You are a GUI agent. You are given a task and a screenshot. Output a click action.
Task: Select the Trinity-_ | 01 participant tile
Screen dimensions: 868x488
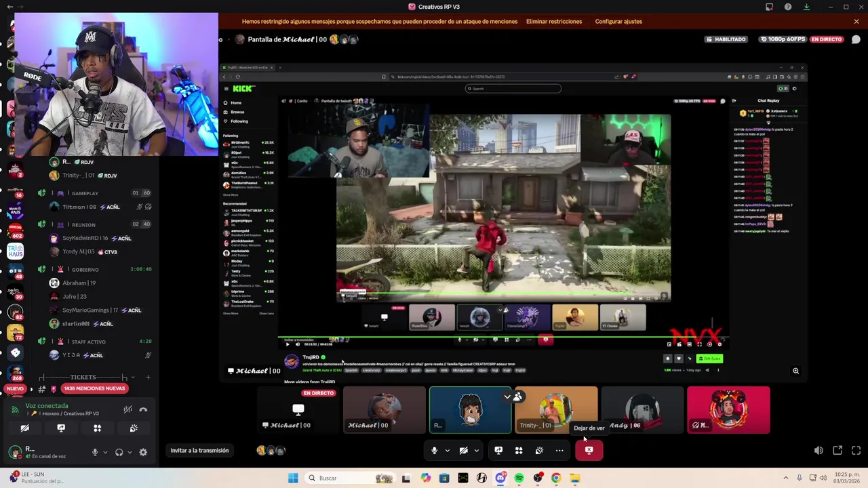pos(556,409)
